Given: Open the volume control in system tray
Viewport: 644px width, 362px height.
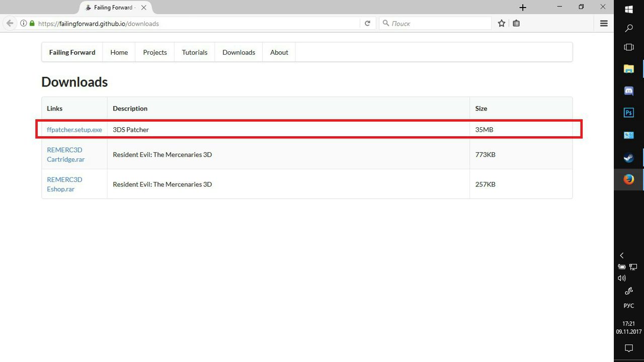Looking at the screenshot, I should point(622,278).
